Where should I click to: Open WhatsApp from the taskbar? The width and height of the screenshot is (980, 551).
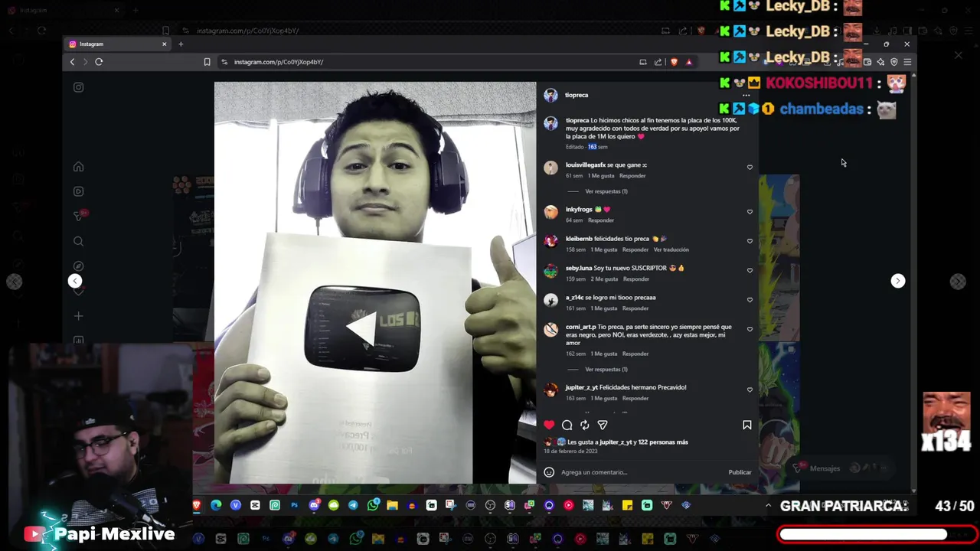click(374, 505)
